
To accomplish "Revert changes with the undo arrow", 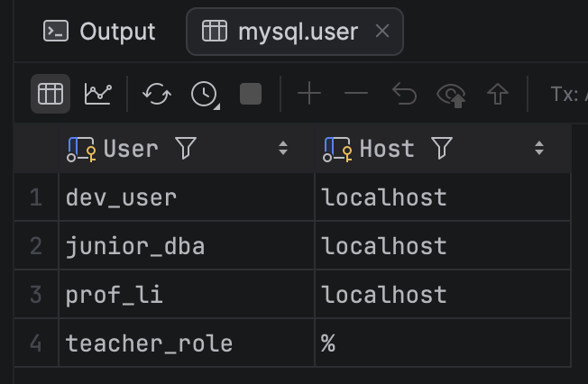I will 404,94.
